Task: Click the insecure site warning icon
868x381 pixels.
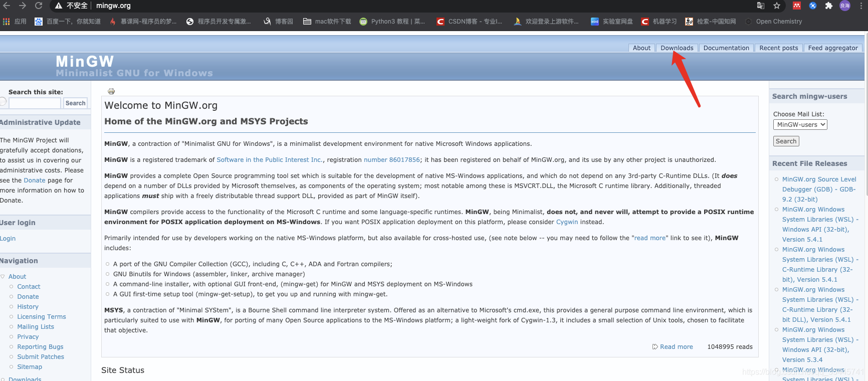Action: click(59, 6)
